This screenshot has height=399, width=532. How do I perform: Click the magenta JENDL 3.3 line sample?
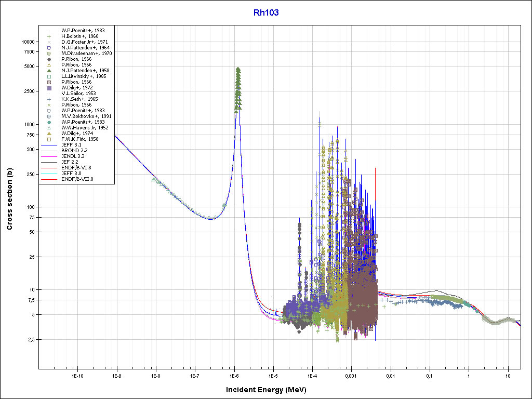(x=48, y=156)
